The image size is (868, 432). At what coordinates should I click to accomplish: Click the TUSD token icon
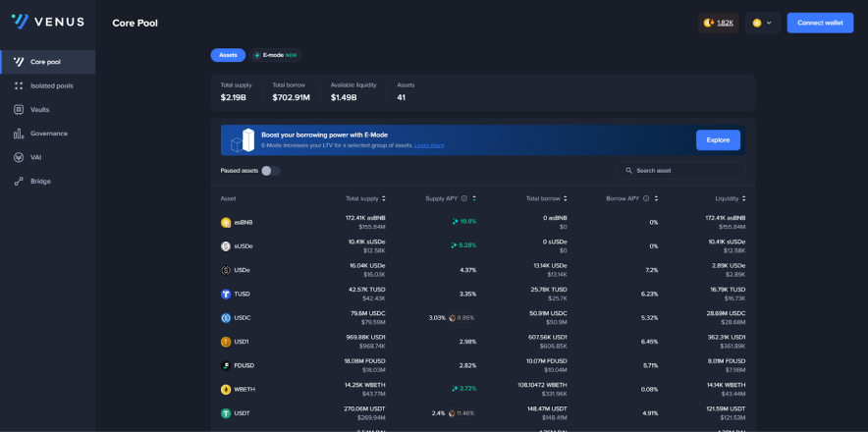pos(226,295)
